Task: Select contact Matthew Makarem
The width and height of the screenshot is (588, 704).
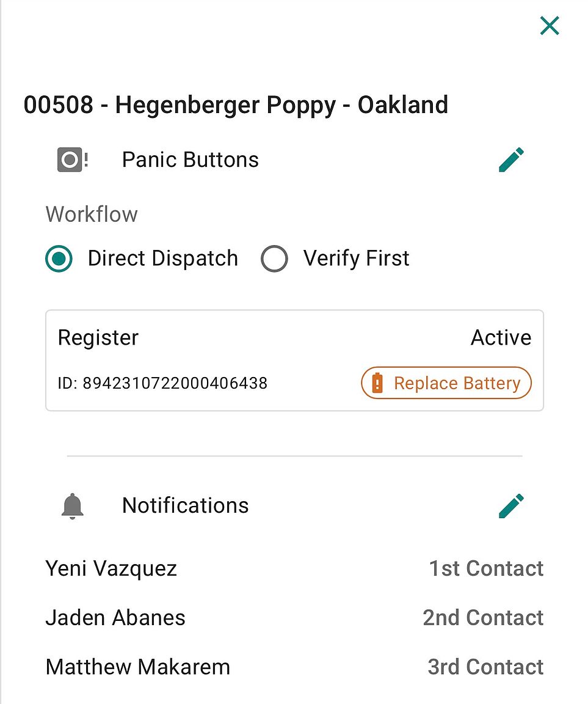Action: 138,667
